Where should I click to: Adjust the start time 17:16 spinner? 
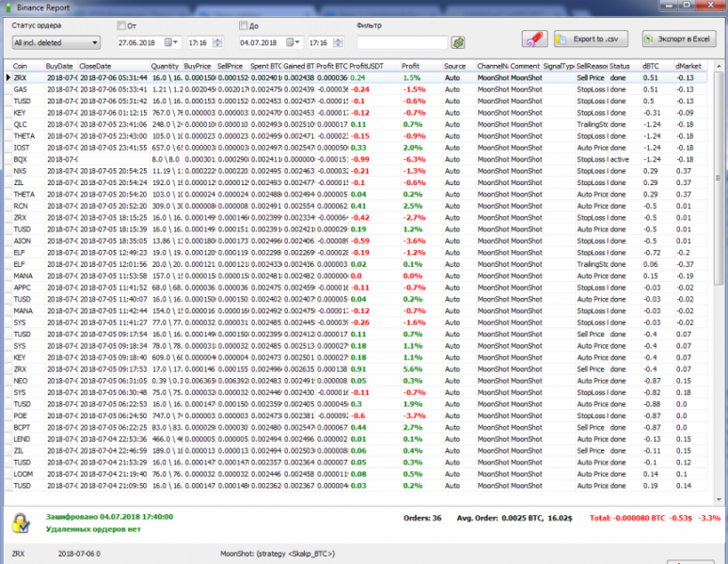click(217, 42)
